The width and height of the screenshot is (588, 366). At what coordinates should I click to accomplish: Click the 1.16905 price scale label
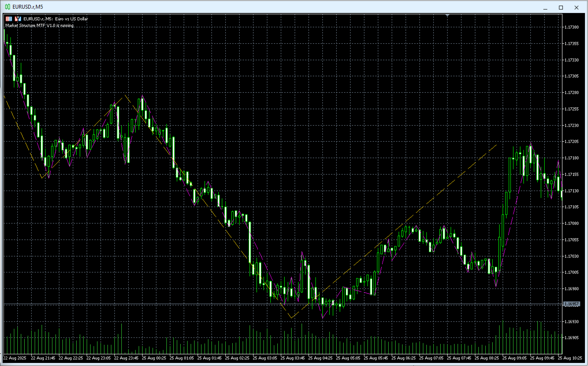(572, 337)
